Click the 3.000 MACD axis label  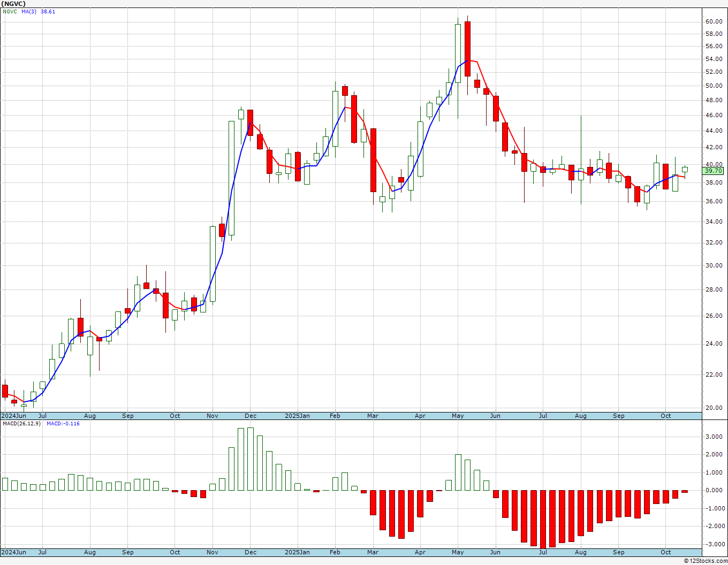pos(714,437)
